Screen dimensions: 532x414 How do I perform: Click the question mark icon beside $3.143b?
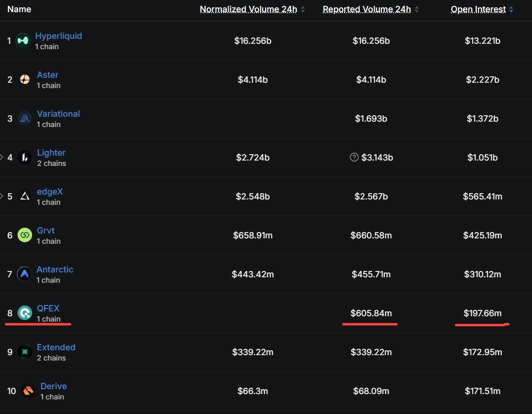(354, 157)
